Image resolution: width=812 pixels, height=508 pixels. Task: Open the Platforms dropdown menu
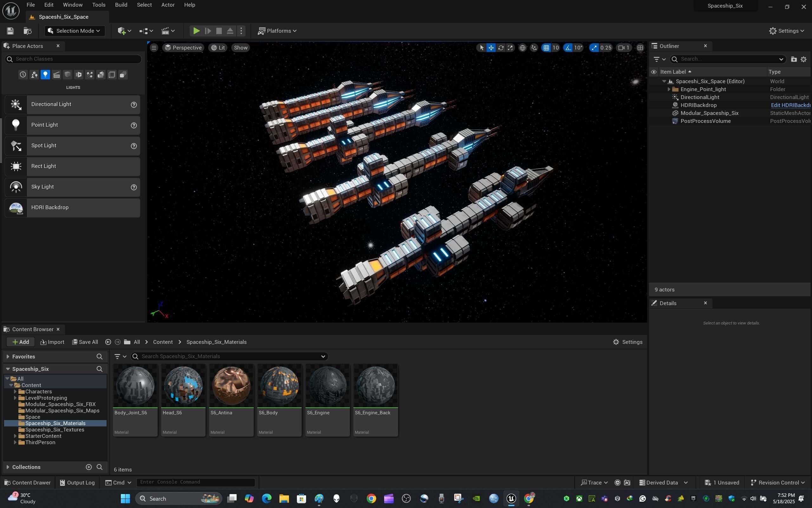click(277, 31)
